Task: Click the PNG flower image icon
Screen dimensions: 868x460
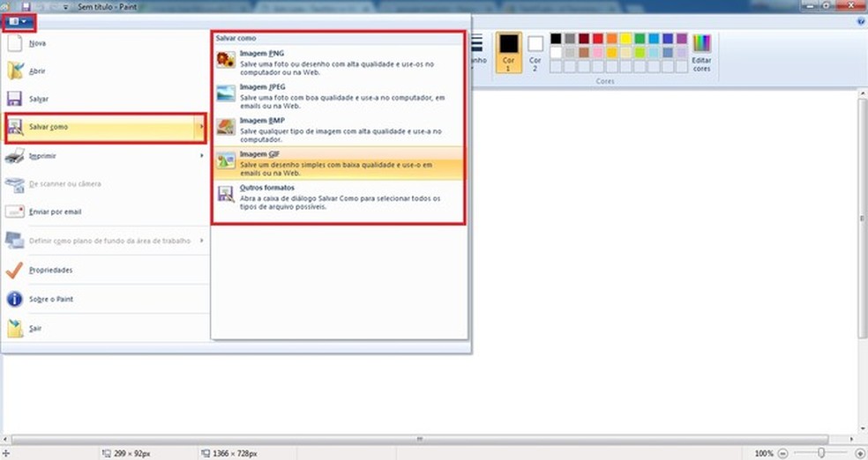Action: pos(225,59)
